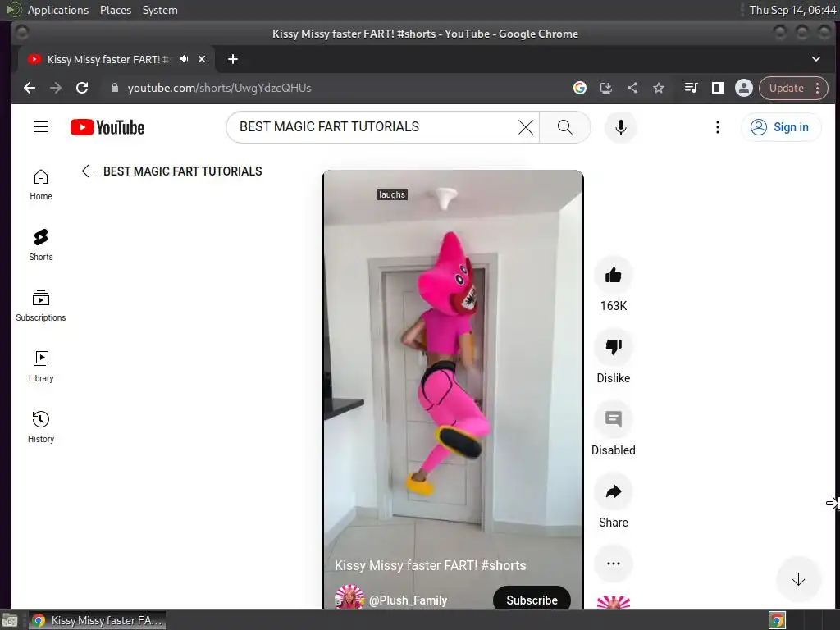840x630 pixels.
Task: Open the short's more actions ellipsis
Action: pyautogui.click(x=614, y=564)
